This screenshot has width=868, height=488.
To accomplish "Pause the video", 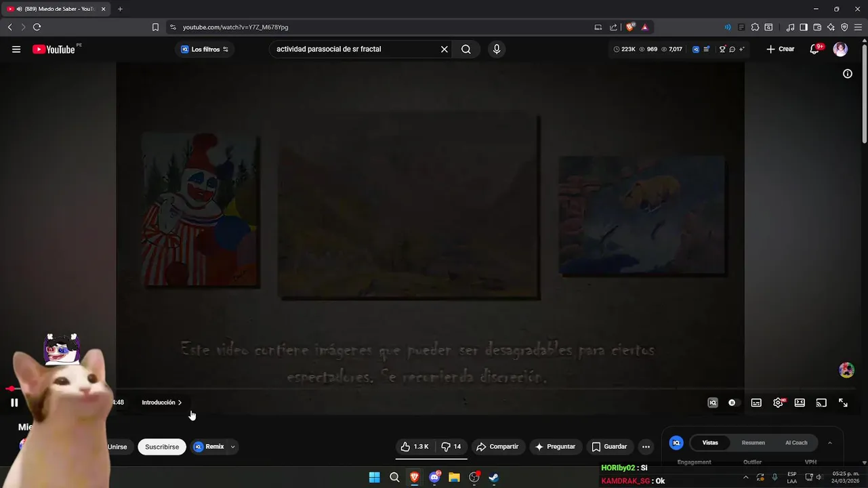I will pos(14,403).
